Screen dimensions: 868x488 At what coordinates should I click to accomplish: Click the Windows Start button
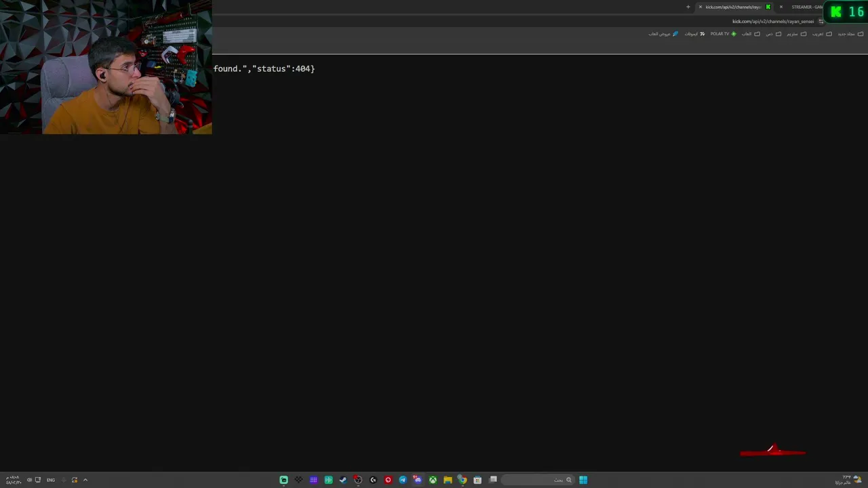583,480
